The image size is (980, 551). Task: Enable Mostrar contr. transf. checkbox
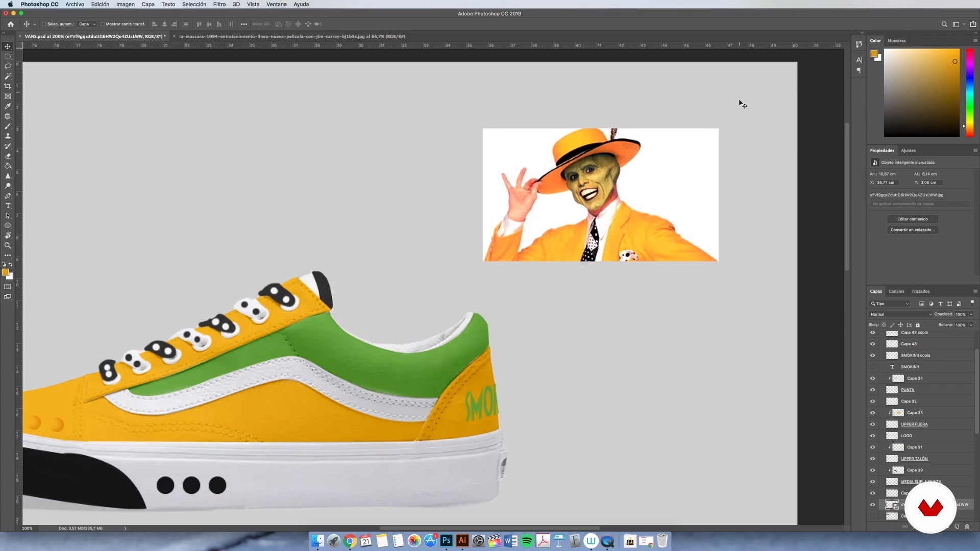[x=103, y=24]
